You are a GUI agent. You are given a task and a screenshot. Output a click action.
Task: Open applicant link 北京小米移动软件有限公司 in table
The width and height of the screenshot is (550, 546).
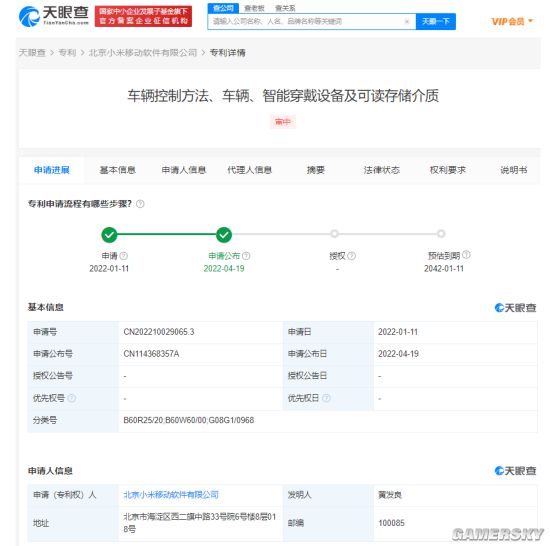tap(171, 494)
